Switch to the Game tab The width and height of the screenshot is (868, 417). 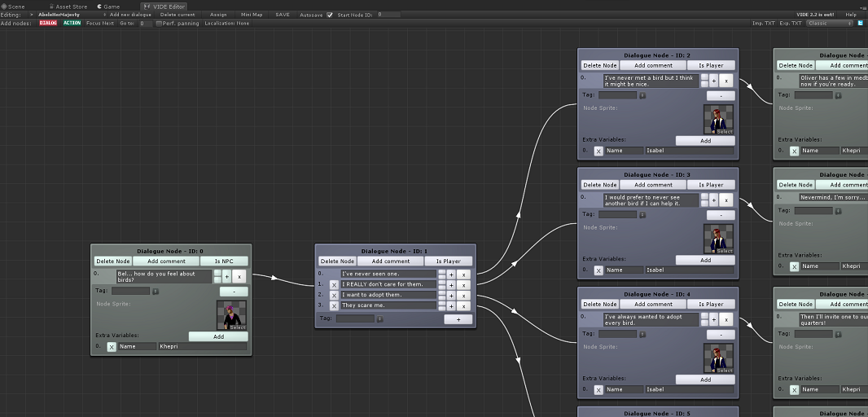click(109, 6)
